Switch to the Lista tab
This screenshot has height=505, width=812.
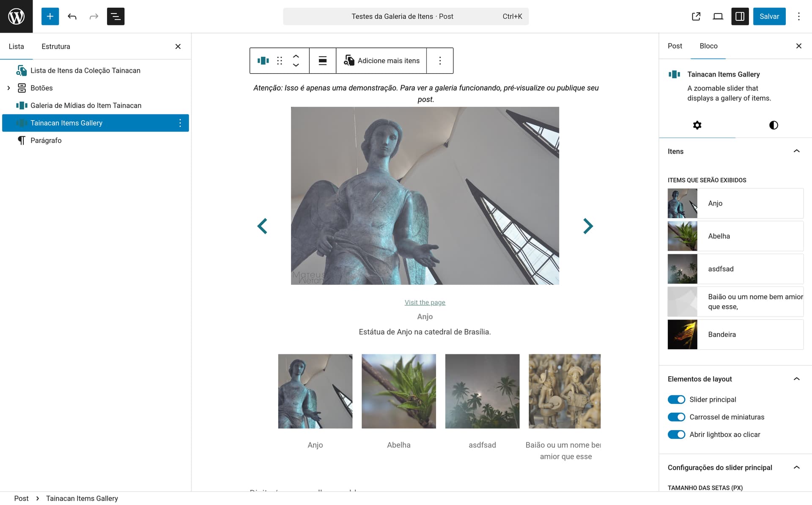[x=16, y=46]
